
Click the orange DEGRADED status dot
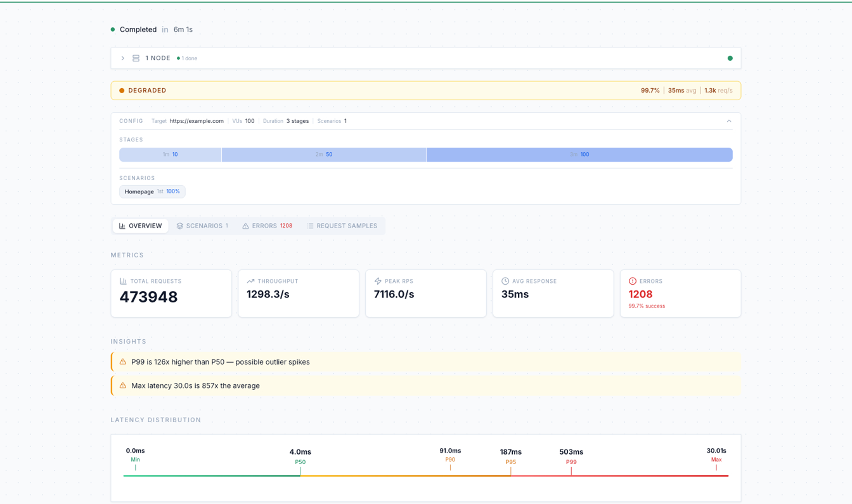[x=122, y=91]
